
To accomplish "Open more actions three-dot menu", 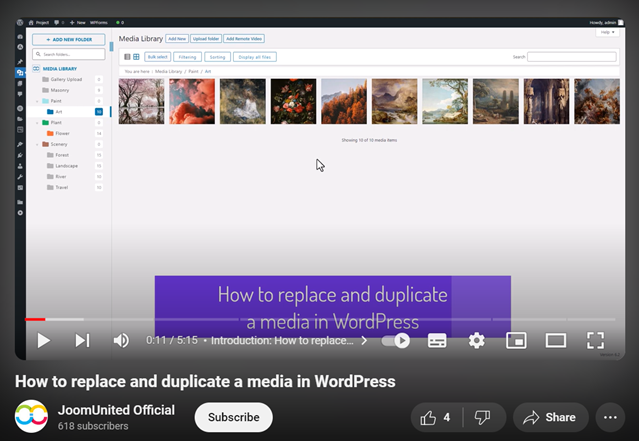I will pos(609,417).
